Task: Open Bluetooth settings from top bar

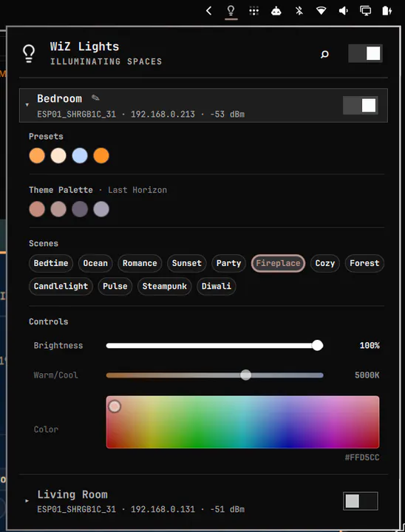Action: [x=299, y=11]
